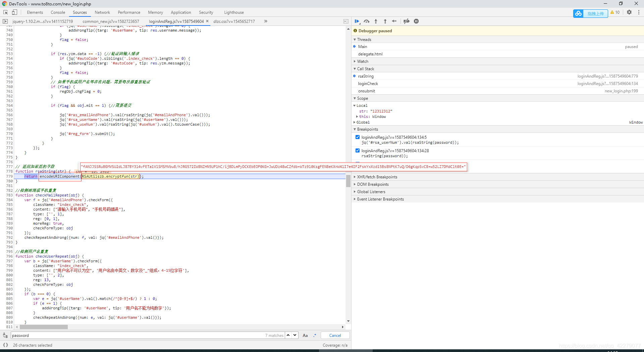Step over next function call
644x352 pixels.
pos(367,21)
